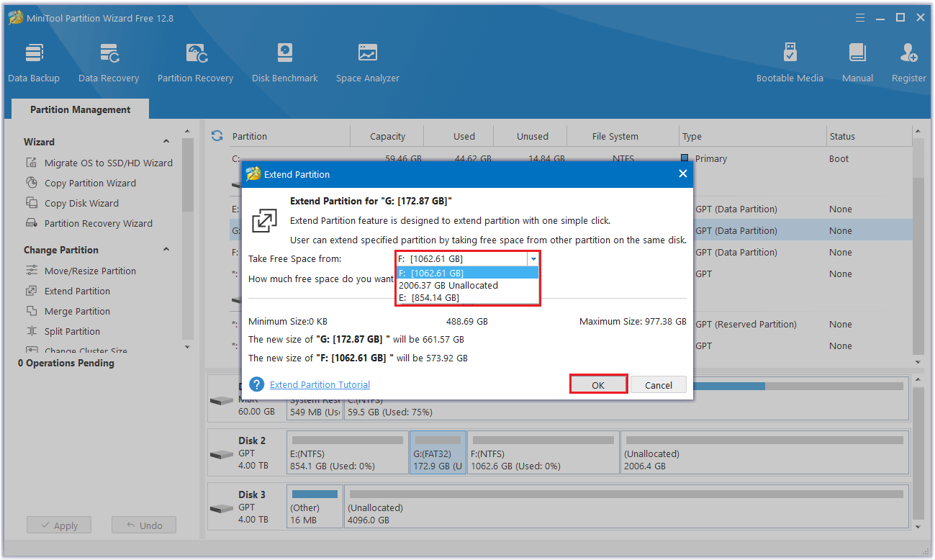Click the Apply button
Viewport: 935px width, 560px height.
(59, 525)
